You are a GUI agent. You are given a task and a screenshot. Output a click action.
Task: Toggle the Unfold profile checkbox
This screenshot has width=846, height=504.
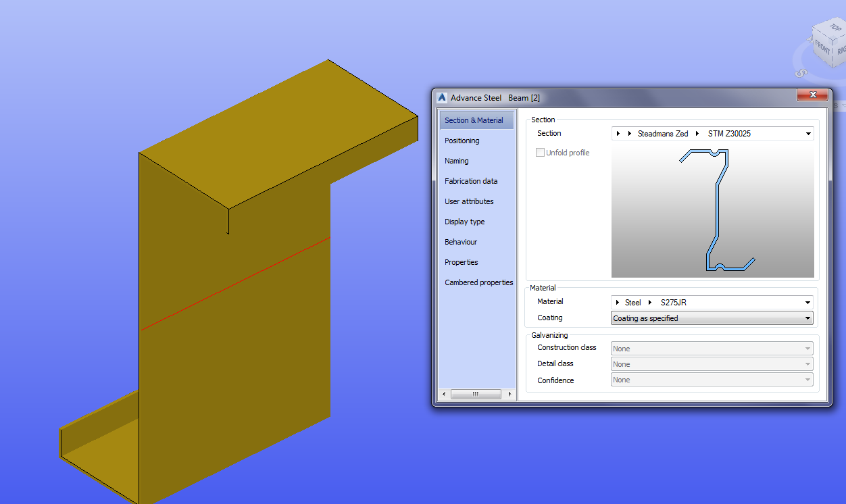[541, 152]
